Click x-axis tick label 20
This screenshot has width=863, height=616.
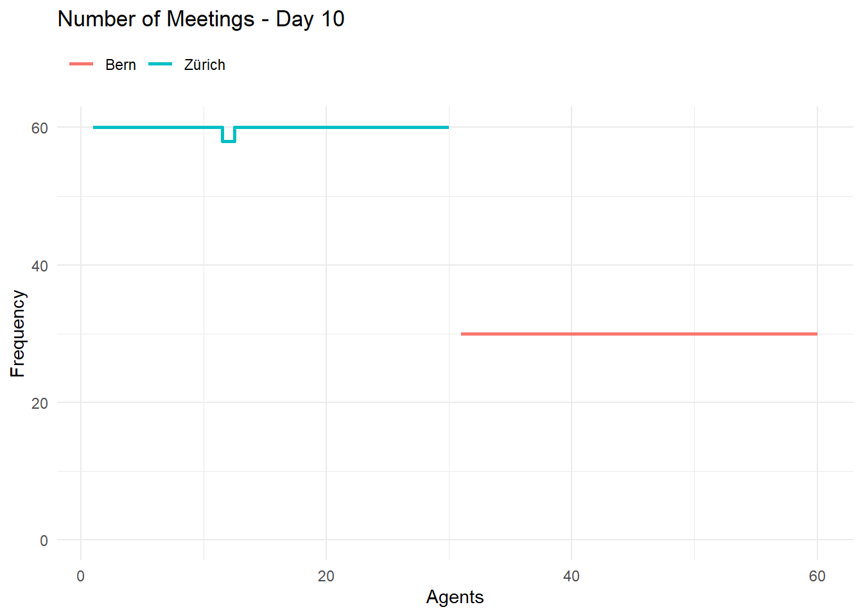pos(326,576)
